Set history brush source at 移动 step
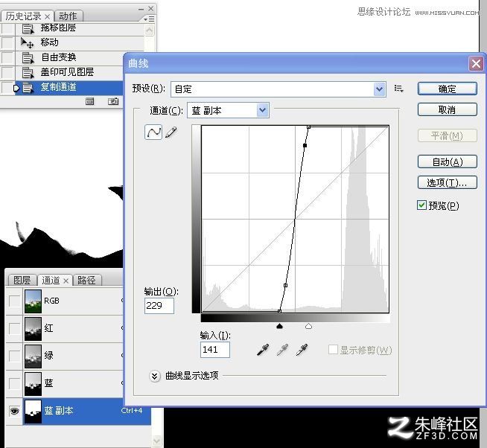487x448 pixels. [7, 43]
